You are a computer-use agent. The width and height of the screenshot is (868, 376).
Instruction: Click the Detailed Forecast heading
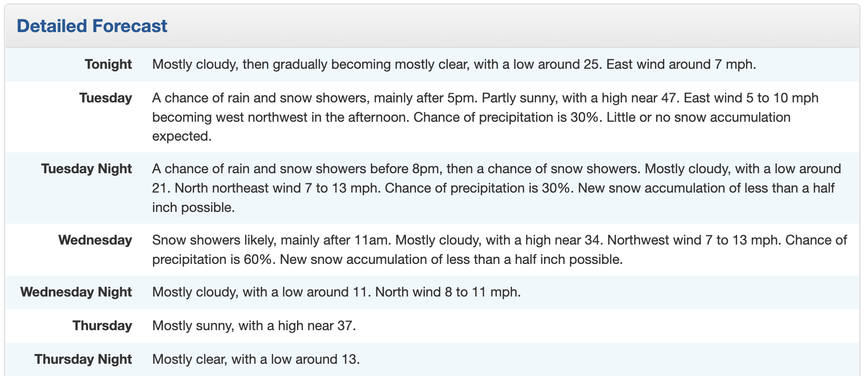pyautogui.click(x=92, y=26)
